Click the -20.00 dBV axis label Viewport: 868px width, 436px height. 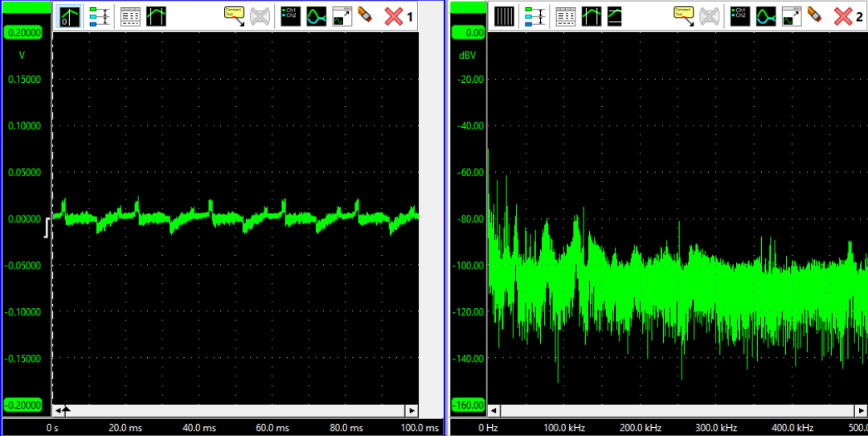(470, 79)
